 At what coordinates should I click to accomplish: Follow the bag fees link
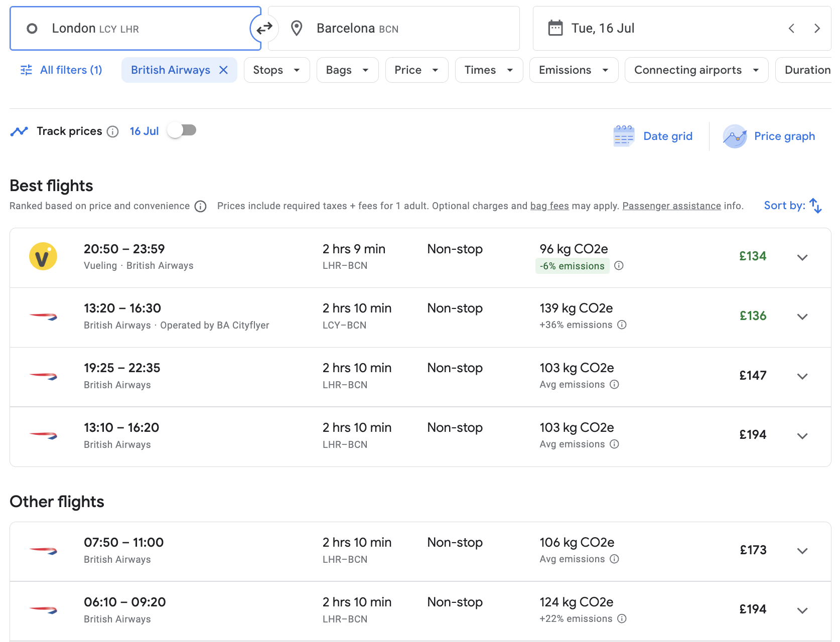point(549,206)
